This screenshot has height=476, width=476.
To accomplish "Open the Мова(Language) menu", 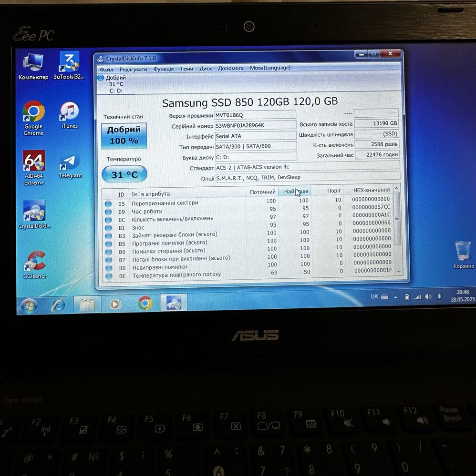I will [270, 68].
